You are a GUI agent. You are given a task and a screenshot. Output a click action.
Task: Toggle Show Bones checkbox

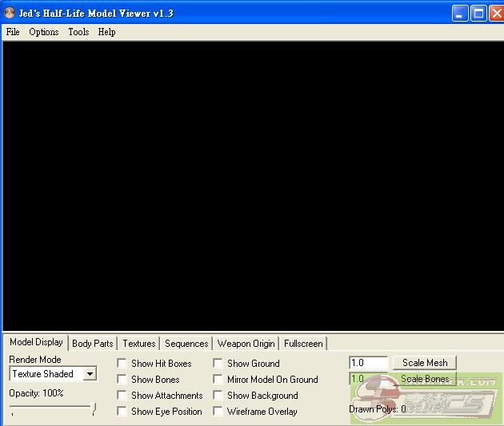coord(122,380)
